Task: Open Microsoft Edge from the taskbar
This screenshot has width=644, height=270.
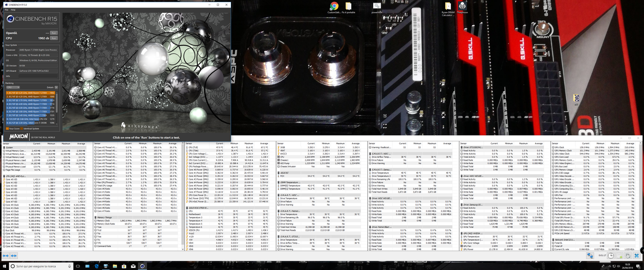Action: (96, 266)
